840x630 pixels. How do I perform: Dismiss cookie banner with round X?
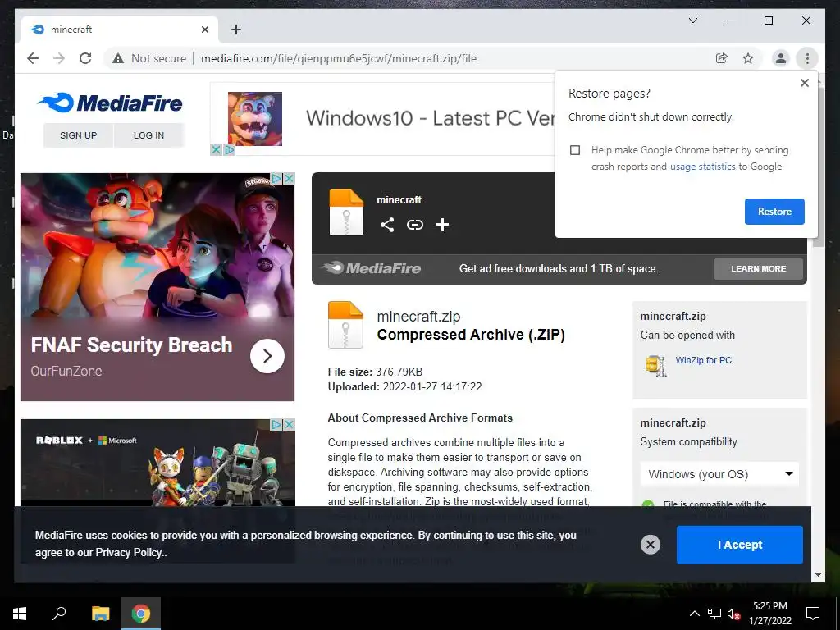pyautogui.click(x=651, y=545)
